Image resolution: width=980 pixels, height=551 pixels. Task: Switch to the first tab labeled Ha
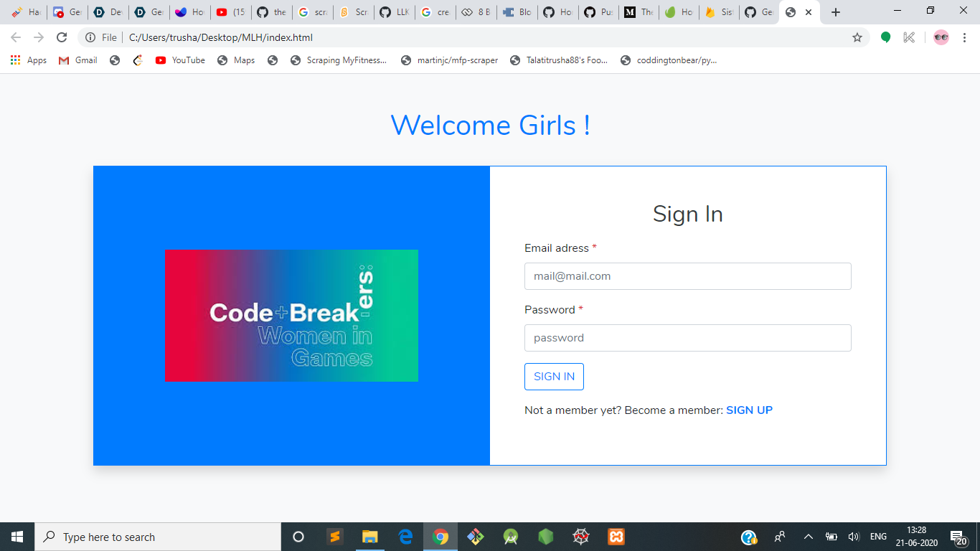[27, 12]
